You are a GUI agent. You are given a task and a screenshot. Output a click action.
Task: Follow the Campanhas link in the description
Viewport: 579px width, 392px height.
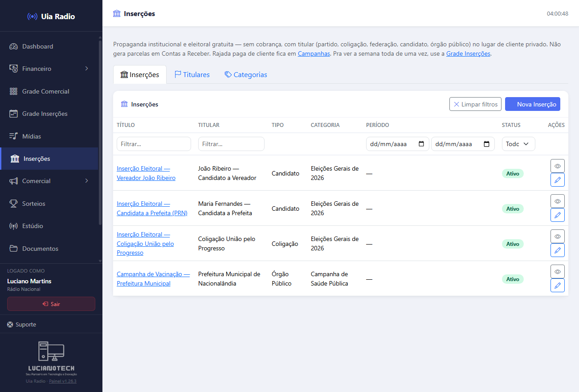click(314, 53)
